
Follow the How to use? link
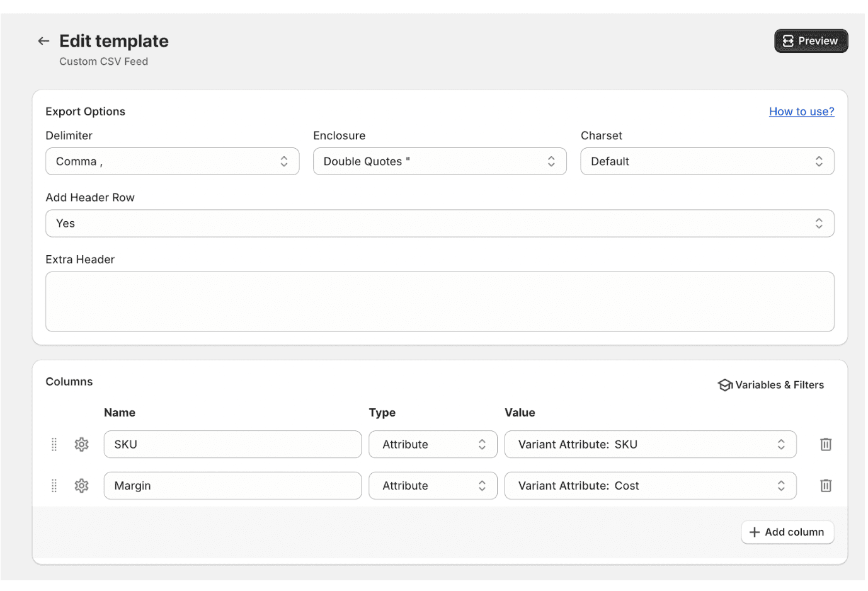pyautogui.click(x=801, y=112)
